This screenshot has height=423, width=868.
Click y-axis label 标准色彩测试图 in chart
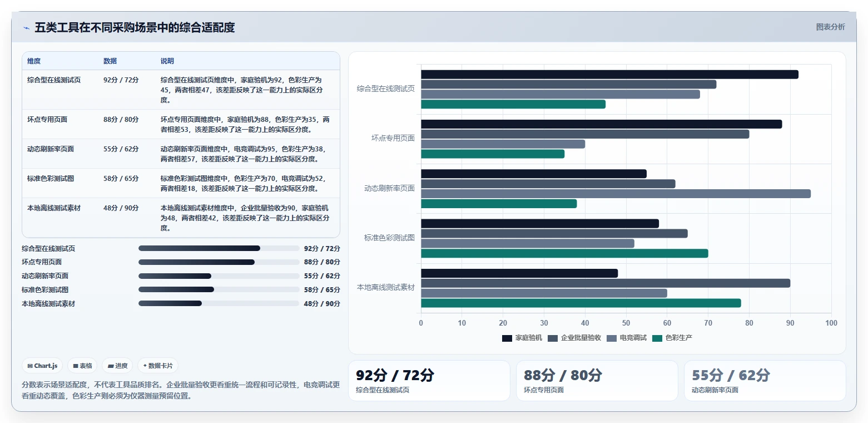coord(389,238)
